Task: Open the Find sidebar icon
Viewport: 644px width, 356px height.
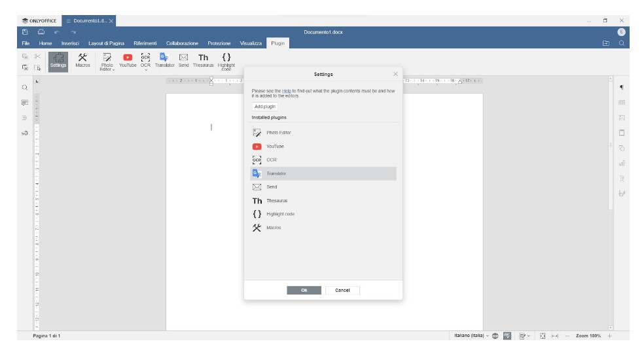Action: (25, 88)
